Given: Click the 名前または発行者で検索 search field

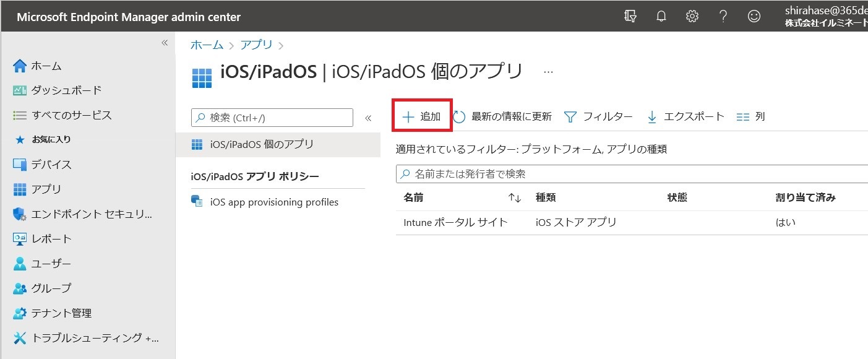Looking at the screenshot, I should [x=632, y=174].
